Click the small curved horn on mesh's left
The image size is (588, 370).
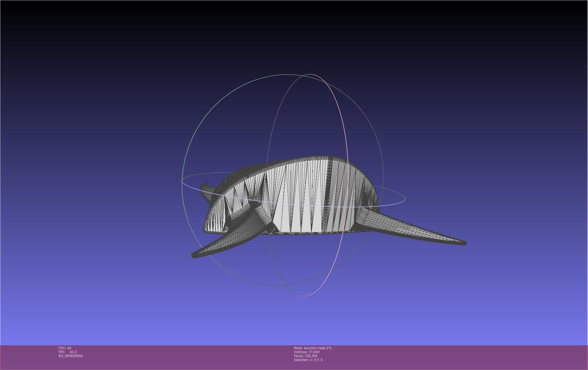pos(205,187)
